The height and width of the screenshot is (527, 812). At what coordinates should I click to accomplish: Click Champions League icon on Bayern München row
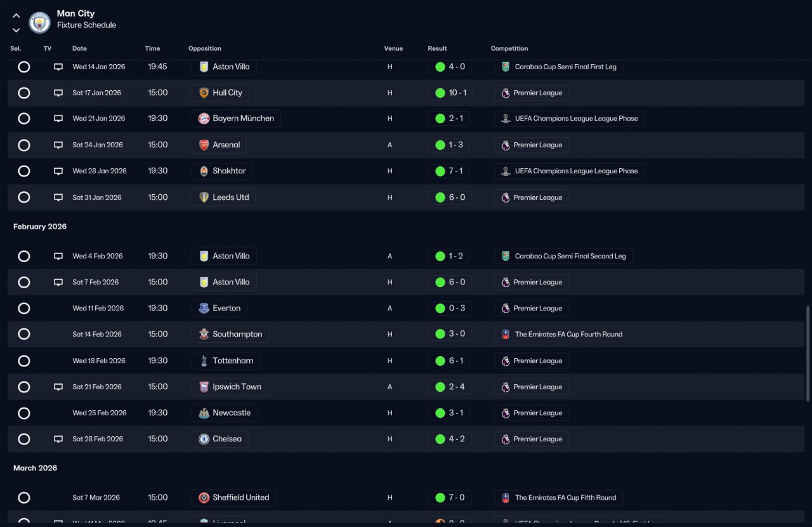point(506,119)
